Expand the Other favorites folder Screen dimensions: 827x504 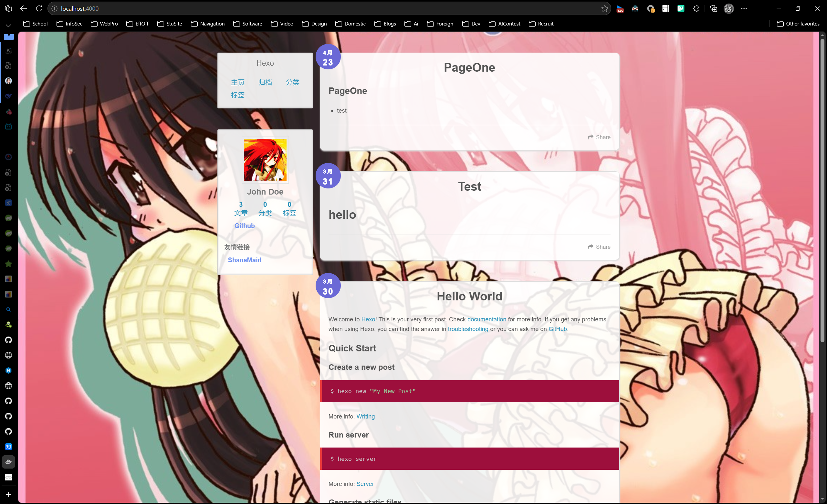[x=798, y=24]
